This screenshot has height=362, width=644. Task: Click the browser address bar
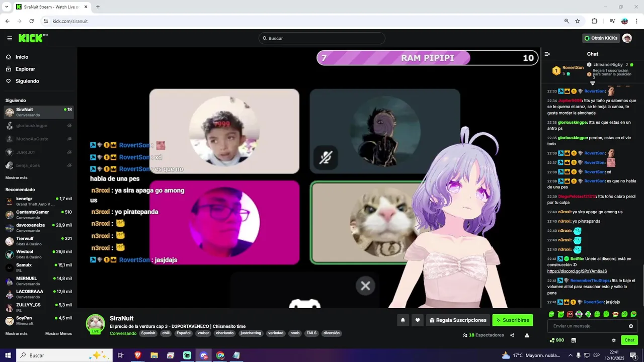tap(302, 21)
